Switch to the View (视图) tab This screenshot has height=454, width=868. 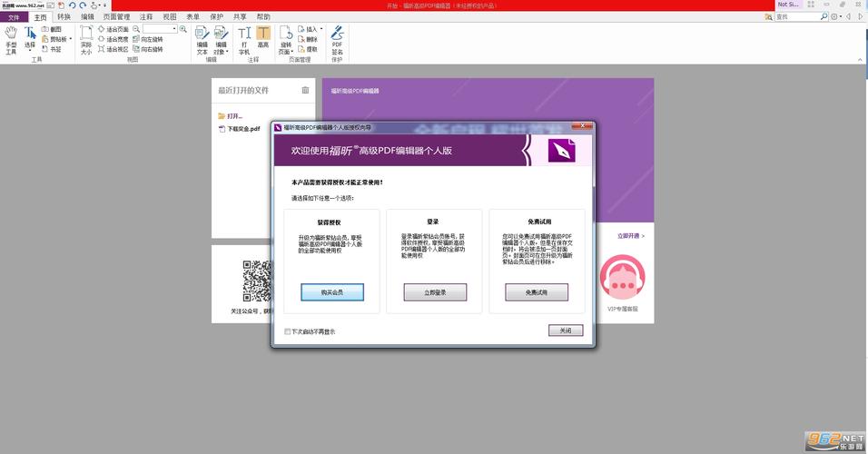tap(170, 17)
